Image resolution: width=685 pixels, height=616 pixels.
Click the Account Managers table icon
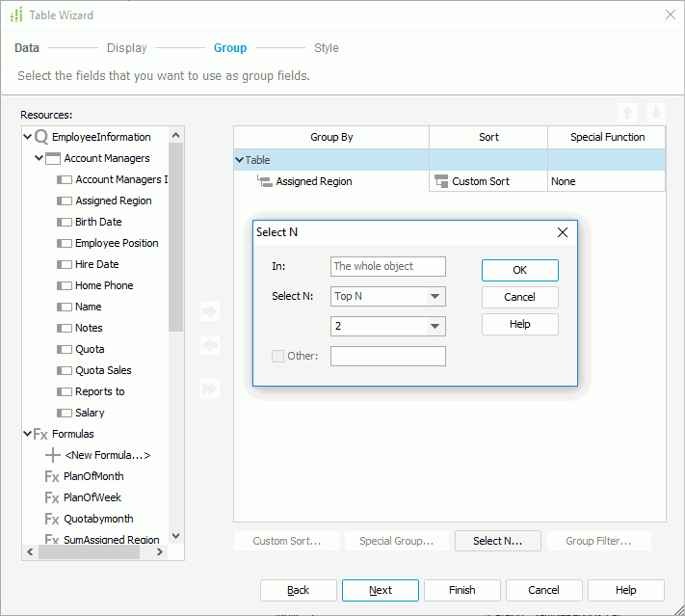(x=53, y=158)
